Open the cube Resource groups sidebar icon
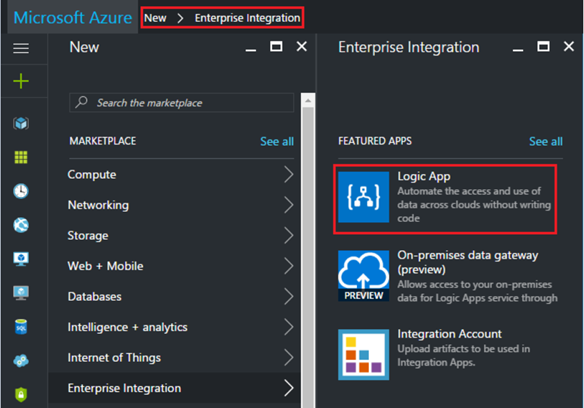 (x=21, y=123)
